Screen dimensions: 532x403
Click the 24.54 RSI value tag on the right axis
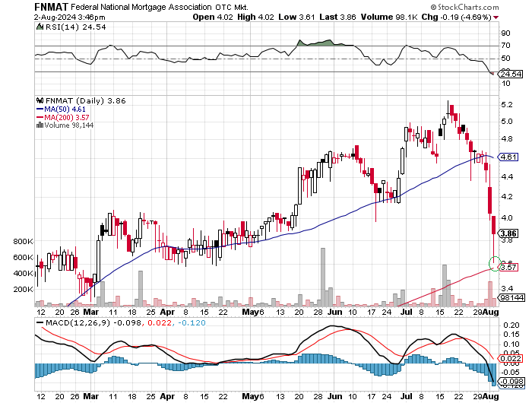pyautogui.click(x=511, y=74)
